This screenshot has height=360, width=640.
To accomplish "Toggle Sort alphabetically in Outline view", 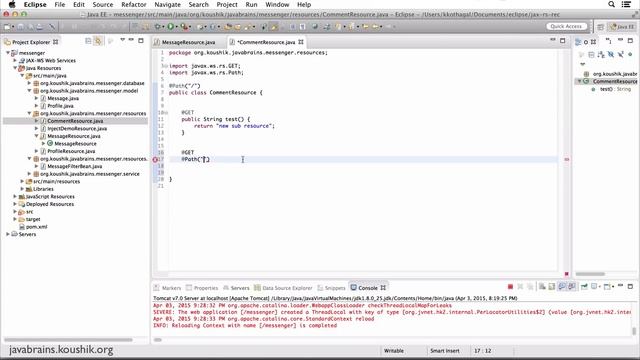I will click(601, 54).
